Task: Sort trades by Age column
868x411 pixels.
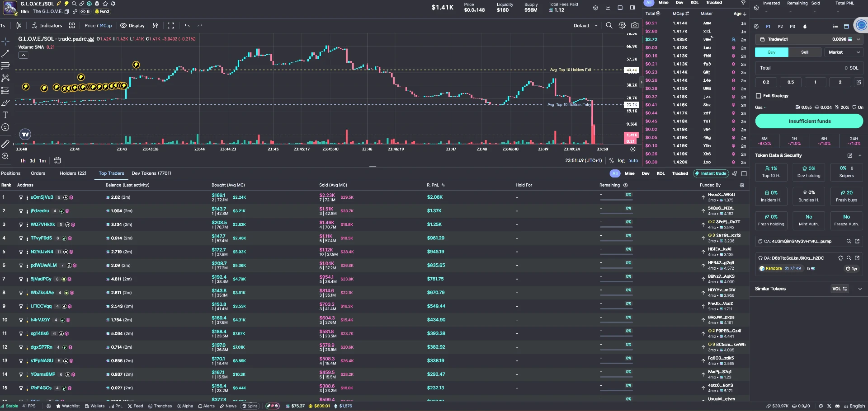Action: coord(740,14)
